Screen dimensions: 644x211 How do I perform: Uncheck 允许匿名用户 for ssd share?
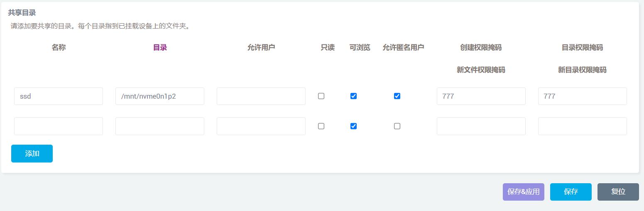[397, 96]
